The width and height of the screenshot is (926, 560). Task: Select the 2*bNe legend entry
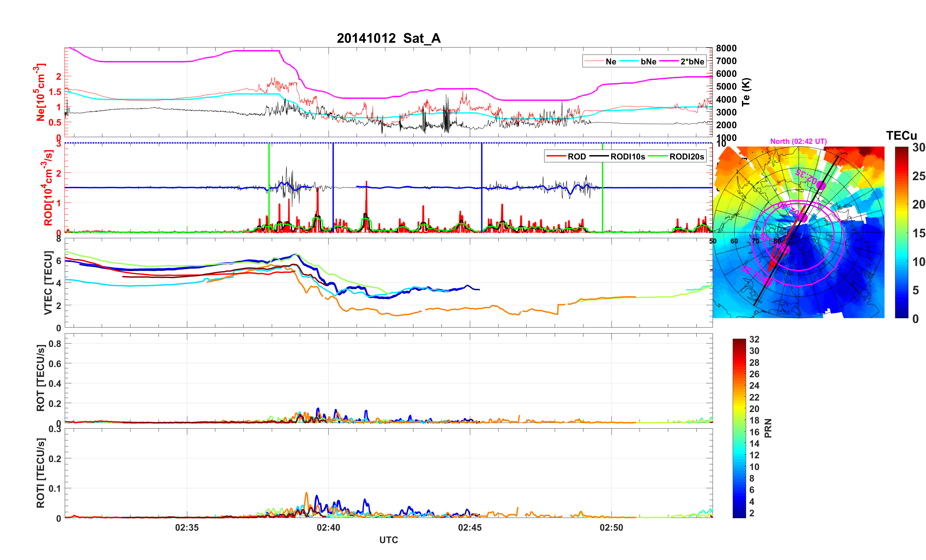point(692,61)
